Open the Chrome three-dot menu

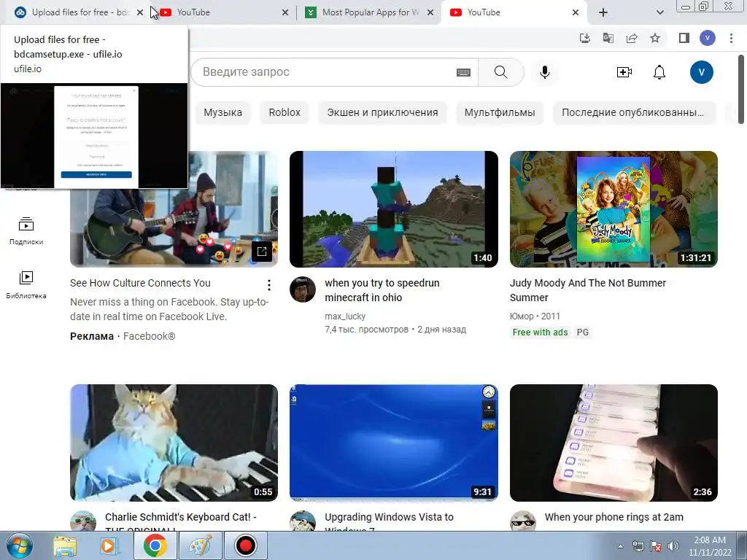(731, 38)
